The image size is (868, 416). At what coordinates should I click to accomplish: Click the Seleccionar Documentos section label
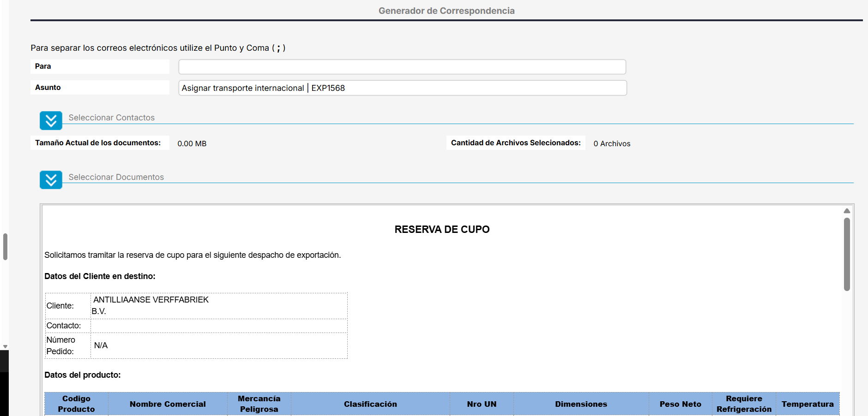click(116, 177)
